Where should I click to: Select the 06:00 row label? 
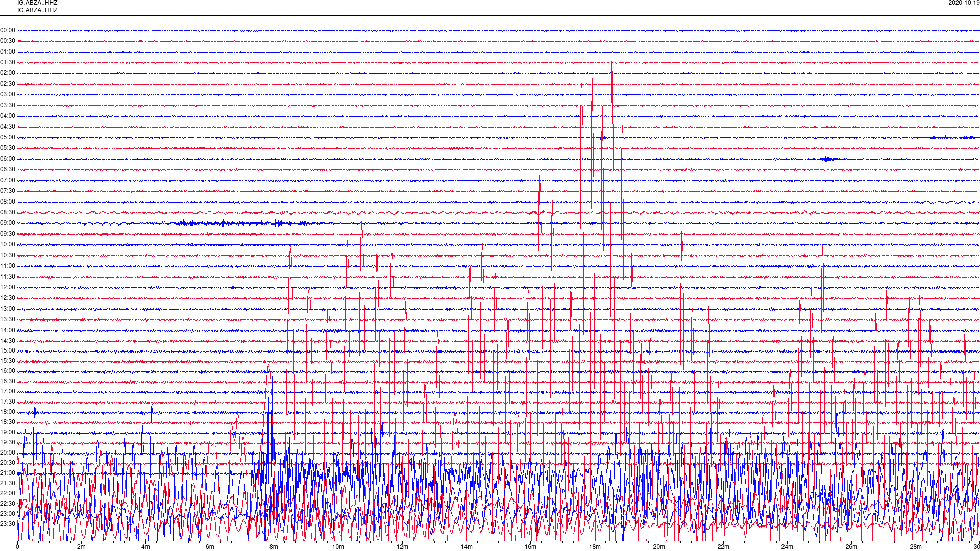click(x=8, y=159)
